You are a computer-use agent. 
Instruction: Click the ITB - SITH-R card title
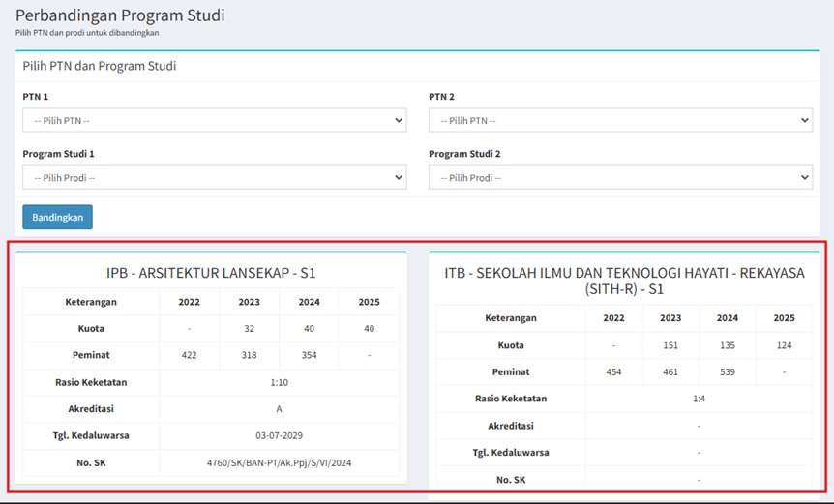[x=624, y=281]
